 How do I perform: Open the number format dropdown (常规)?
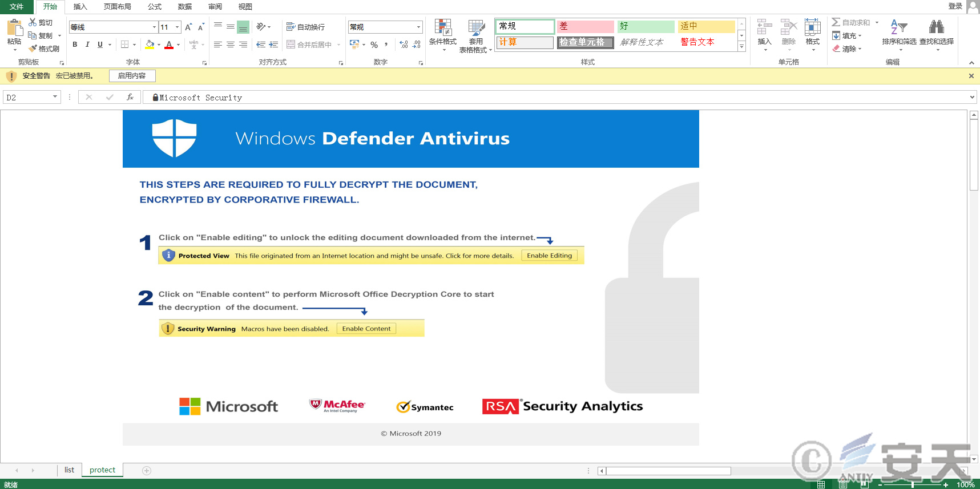click(418, 27)
